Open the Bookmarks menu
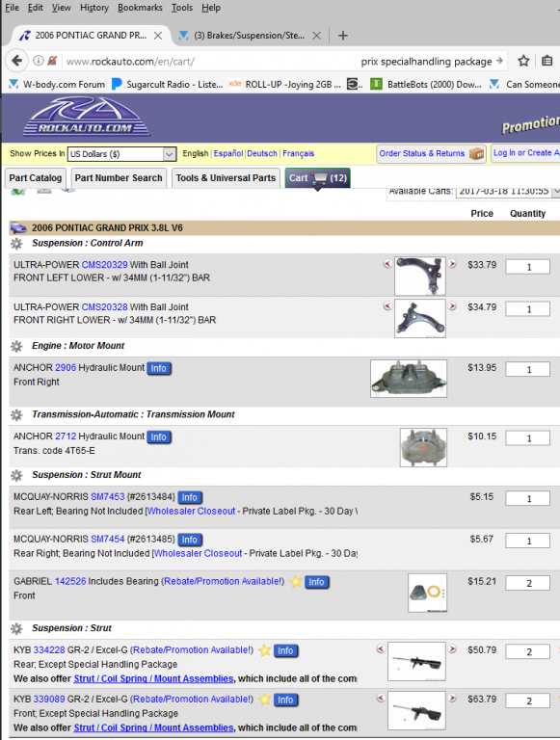This screenshot has width=560, height=740. click(140, 8)
